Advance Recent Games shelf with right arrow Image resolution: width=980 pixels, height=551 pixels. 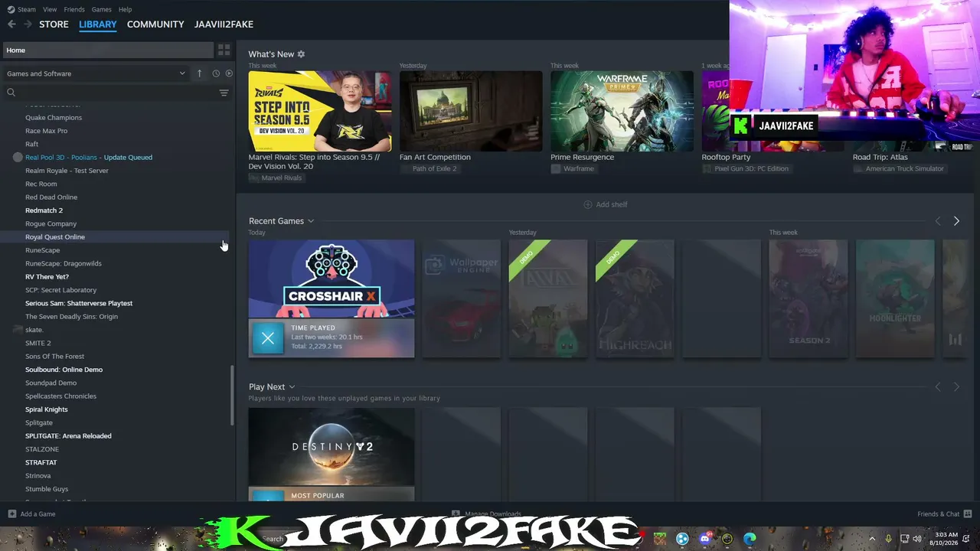[956, 221]
